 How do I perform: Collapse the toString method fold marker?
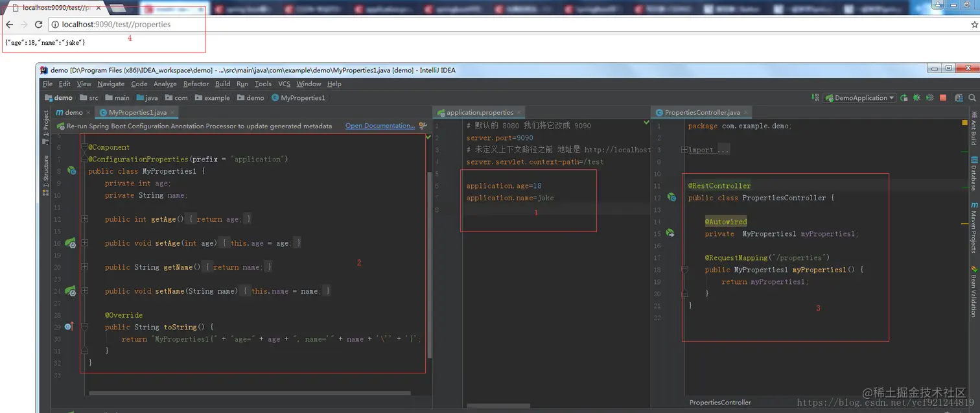[x=85, y=327]
